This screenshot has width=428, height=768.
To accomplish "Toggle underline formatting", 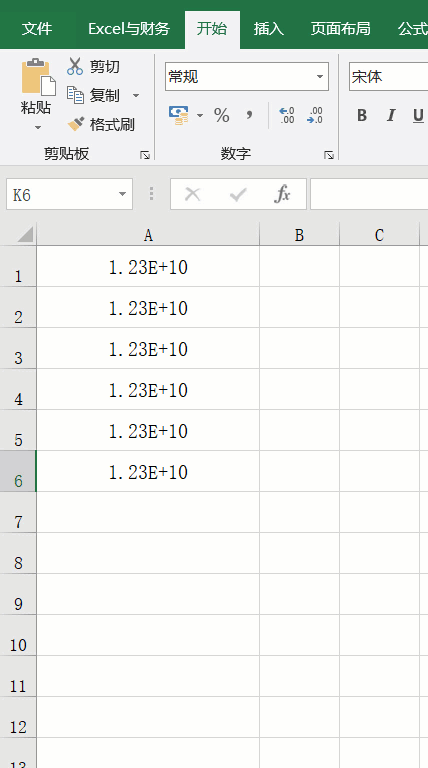I will pyautogui.click(x=418, y=116).
